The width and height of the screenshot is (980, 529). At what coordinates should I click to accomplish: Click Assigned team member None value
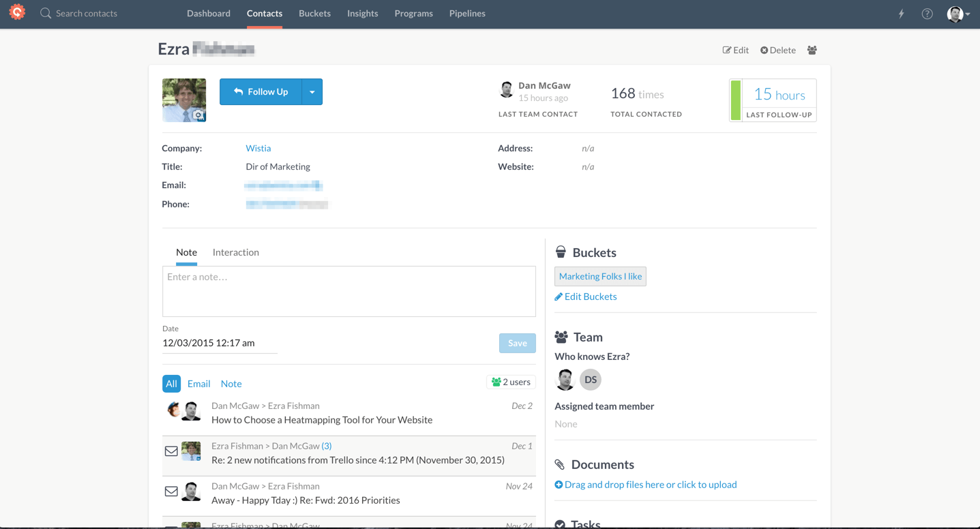click(566, 424)
